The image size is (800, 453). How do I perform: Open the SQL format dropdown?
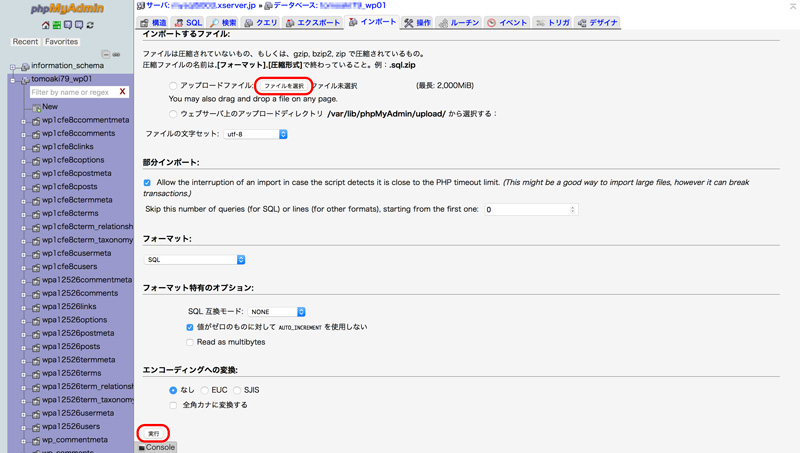[195, 260]
